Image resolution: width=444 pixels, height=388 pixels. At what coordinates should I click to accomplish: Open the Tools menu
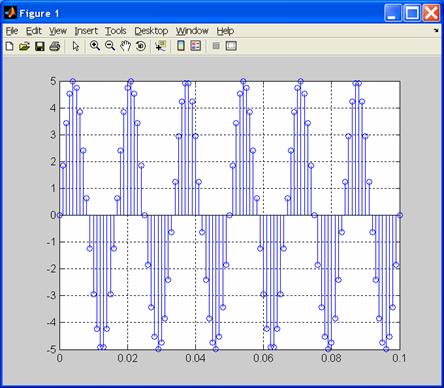[116, 31]
